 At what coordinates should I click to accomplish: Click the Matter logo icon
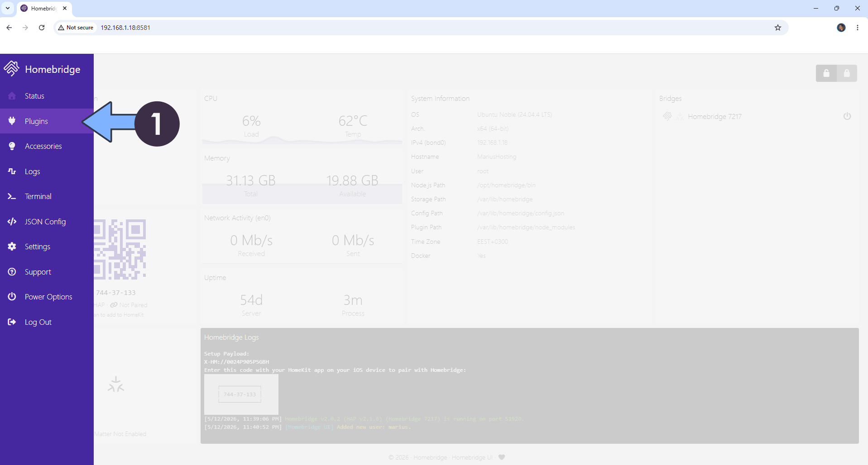(x=116, y=384)
